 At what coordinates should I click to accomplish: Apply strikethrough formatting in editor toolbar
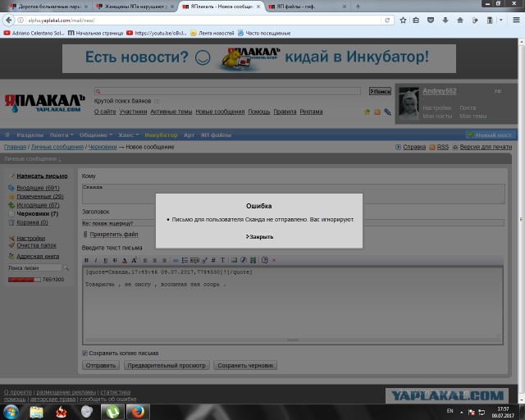point(115,260)
